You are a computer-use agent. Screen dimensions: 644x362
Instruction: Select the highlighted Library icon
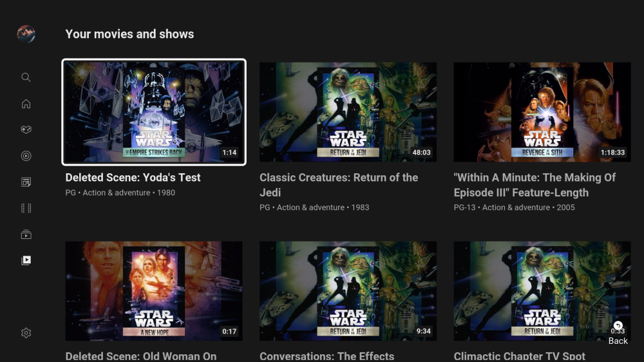coord(26,260)
